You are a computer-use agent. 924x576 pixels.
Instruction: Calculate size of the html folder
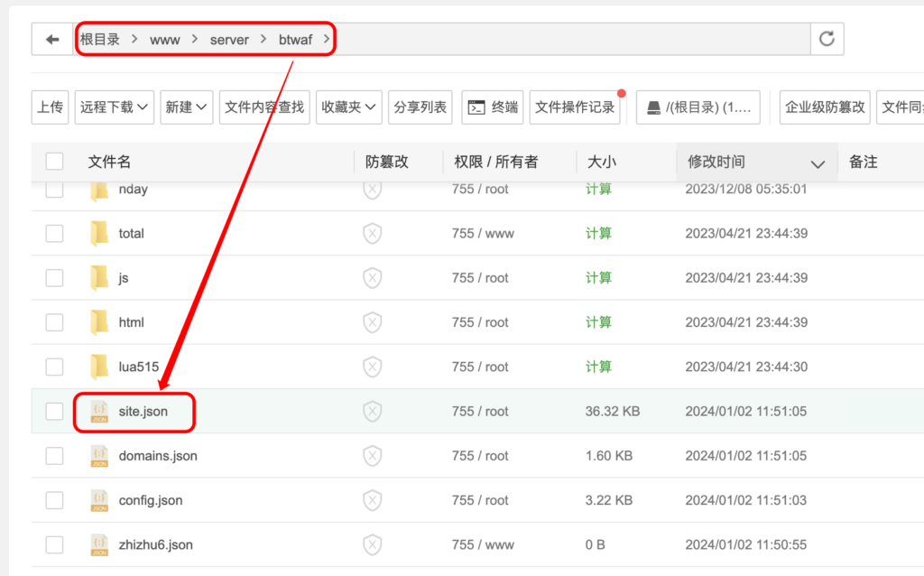coord(598,322)
